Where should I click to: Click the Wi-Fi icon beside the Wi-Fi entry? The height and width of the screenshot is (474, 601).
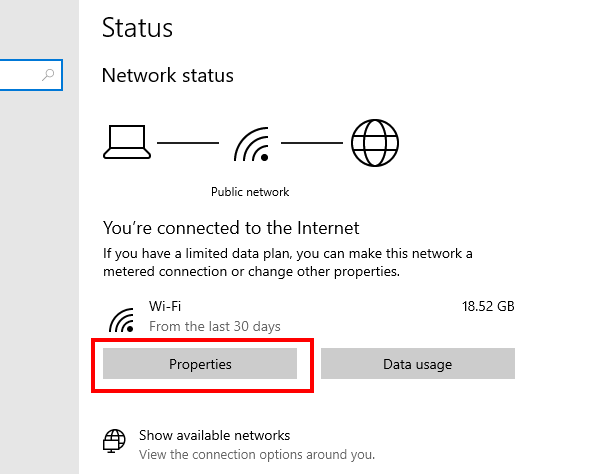[x=122, y=318]
